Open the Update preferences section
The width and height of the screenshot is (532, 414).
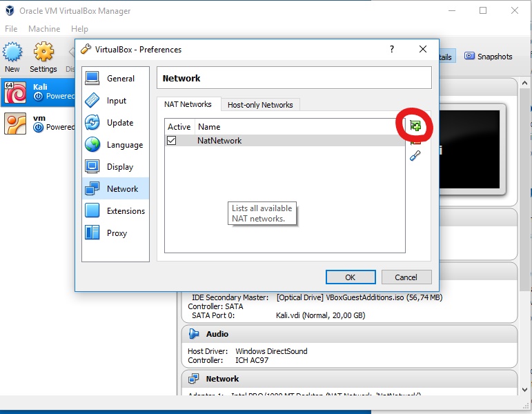click(x=115, y=123)
